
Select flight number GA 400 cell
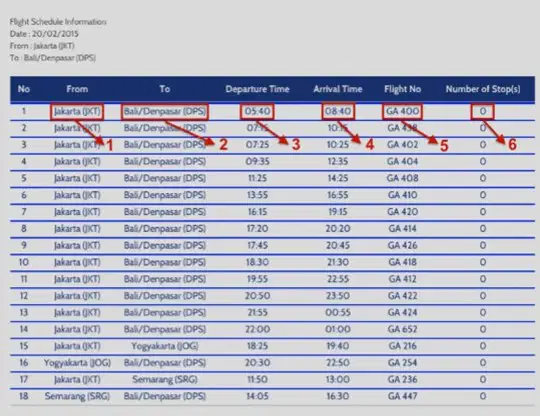[x=402, y=111]
